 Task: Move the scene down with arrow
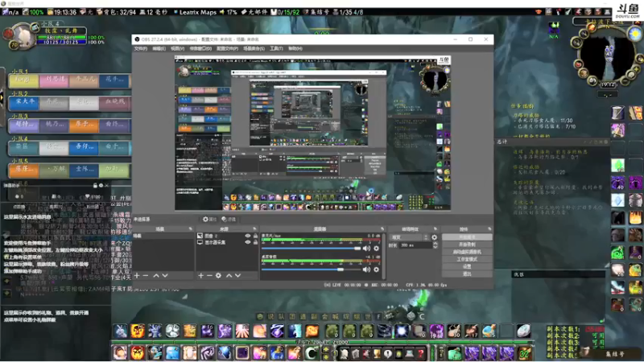coord(165,275)
